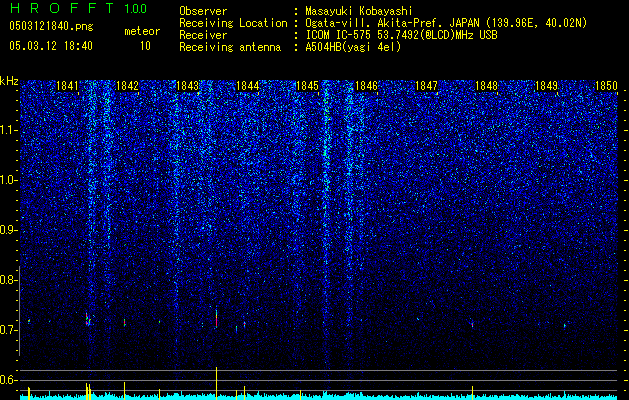Click the 1850 time axis marker

tap(606, 86)
